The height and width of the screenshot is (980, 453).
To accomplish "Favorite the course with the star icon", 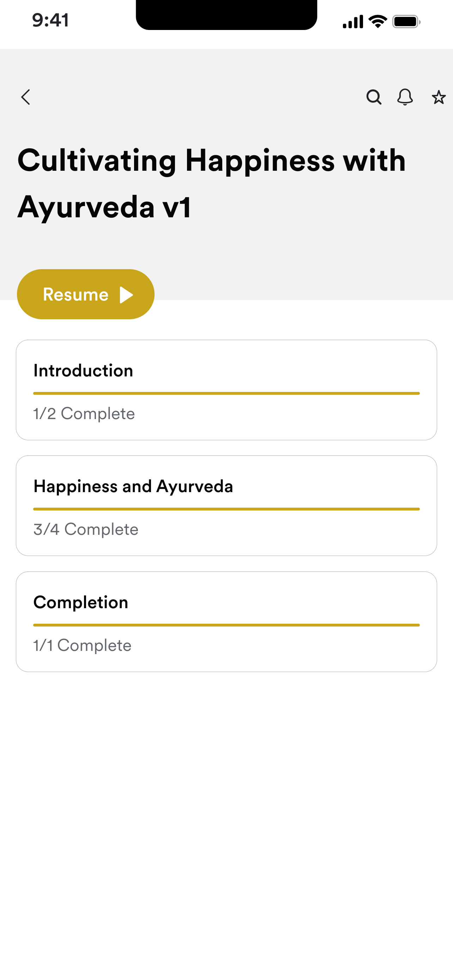I will [x=439, y=97].
